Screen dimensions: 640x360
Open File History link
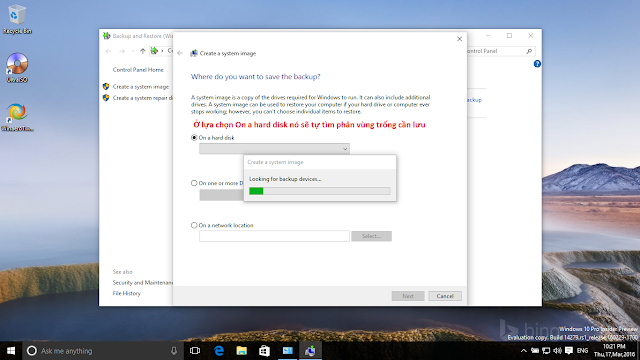(127, 293)
